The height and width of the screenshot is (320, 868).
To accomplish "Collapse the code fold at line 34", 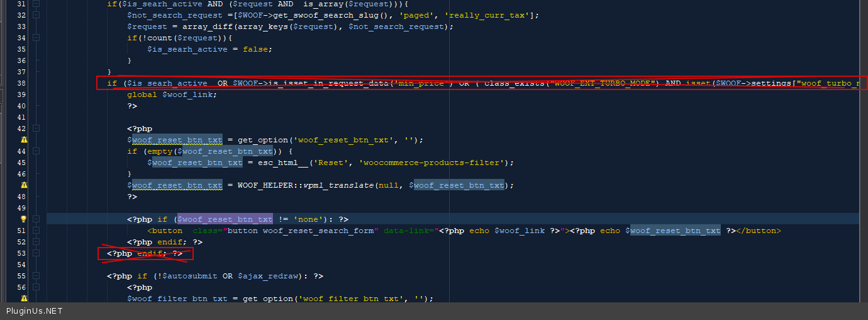I will tap(36, 38).
